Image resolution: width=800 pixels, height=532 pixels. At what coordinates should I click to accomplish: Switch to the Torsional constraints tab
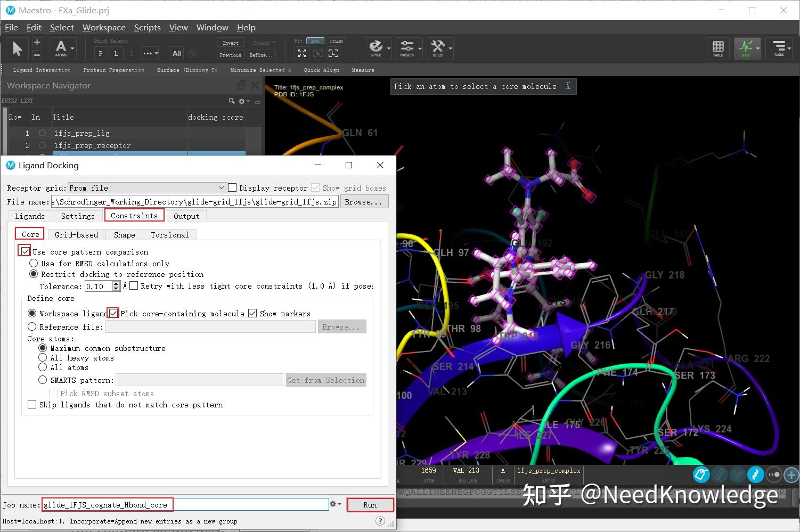[x=169, y=234]
